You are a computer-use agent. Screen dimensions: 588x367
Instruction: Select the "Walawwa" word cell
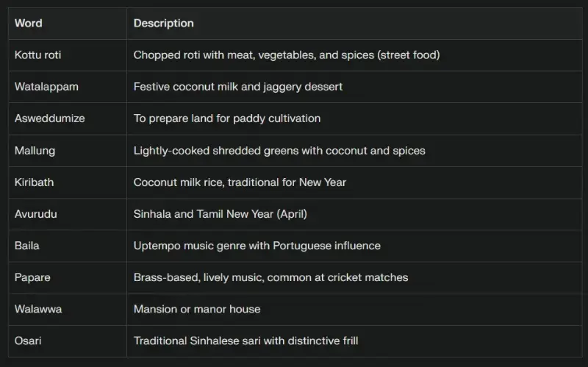(38, 309)
